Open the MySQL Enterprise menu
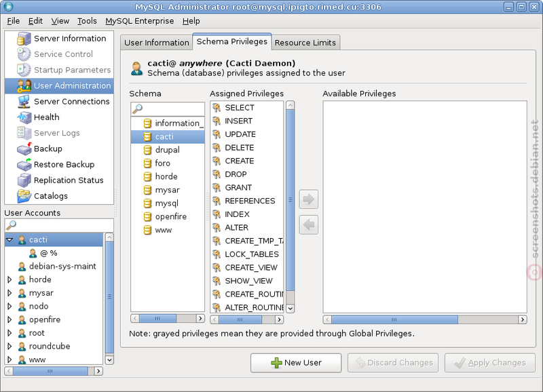543x392 pixels. coord(140,21)
